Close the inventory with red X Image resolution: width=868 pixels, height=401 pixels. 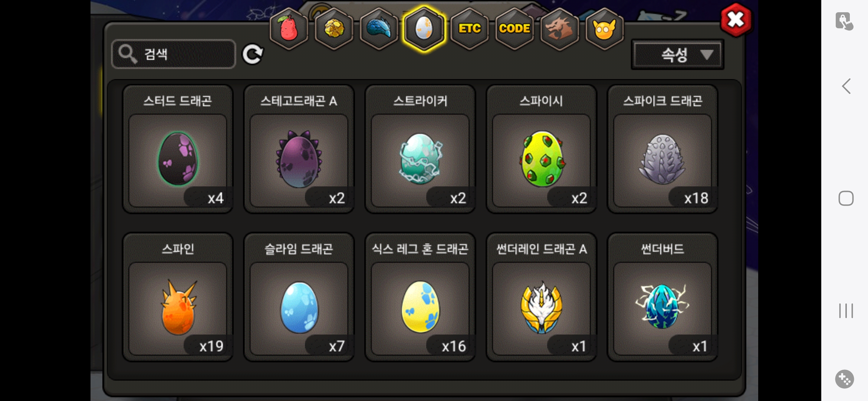pyautogui.click(x=736, y=20)
